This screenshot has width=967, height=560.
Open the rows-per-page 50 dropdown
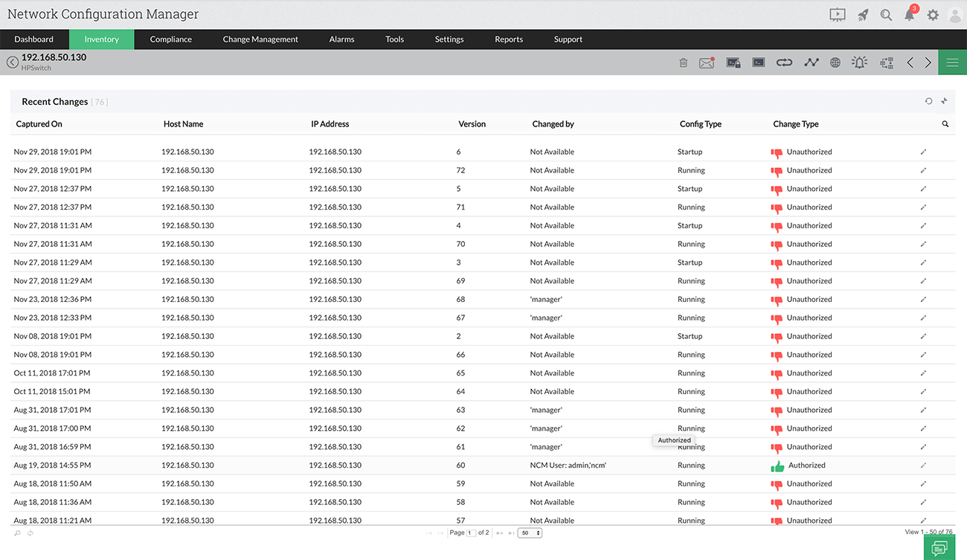(529, 532)
